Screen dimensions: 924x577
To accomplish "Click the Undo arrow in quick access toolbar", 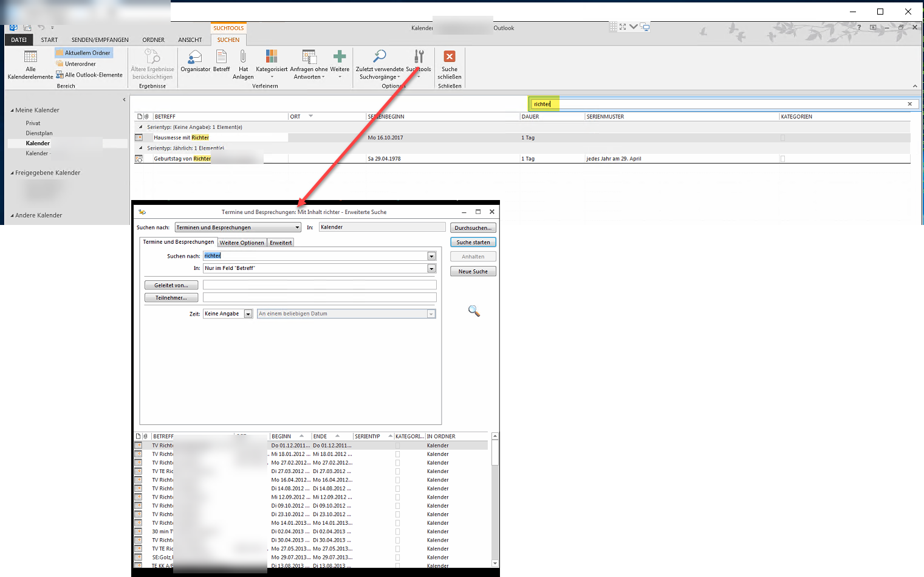I will [41, 27].
